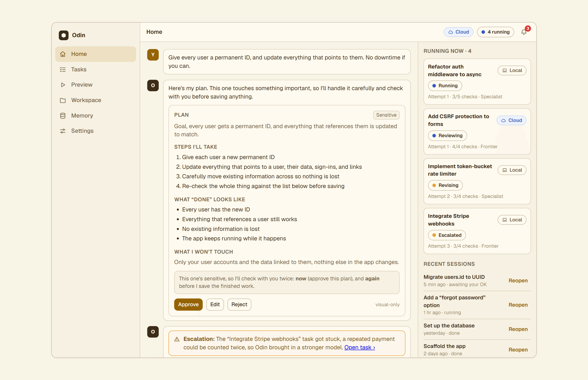The width and height of the screenshot is (588, 380).
Task: Open Implement token-bucket rate limiter card
Action: point(477,181)
